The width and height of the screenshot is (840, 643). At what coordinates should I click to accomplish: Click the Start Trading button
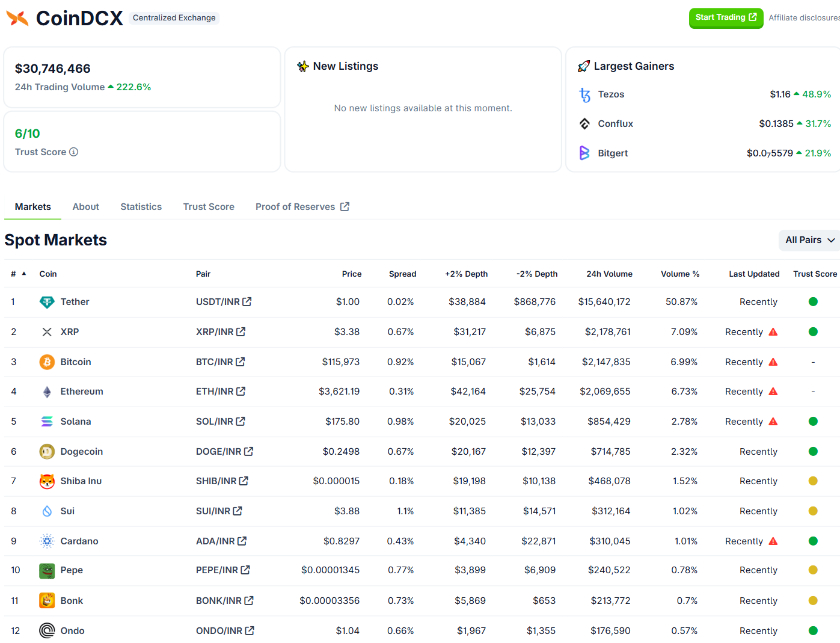coord(726,18)
